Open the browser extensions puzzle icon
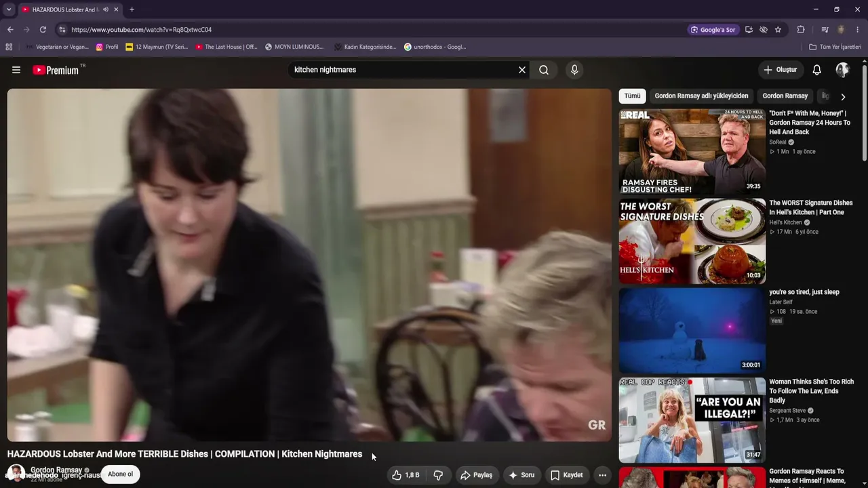The width and height of the screenshot is (868, 488). (801, 30)
